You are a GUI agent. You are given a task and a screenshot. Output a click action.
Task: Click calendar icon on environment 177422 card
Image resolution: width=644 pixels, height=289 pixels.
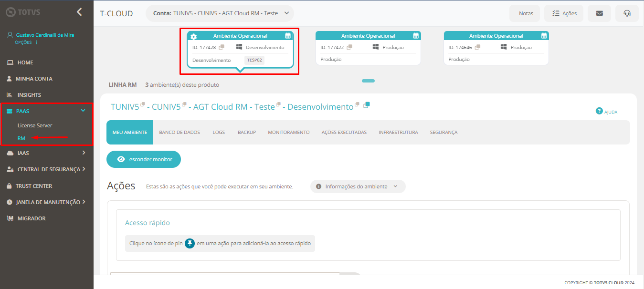point(416,36)
